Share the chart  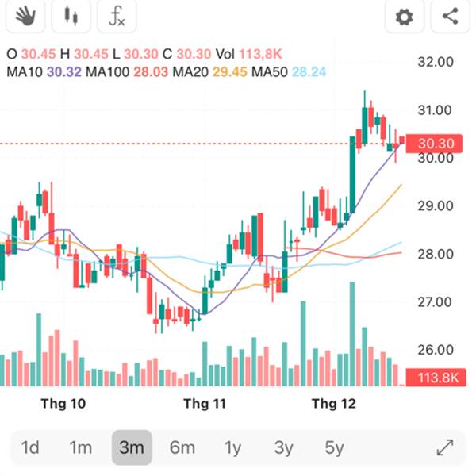tap(450, 16)
